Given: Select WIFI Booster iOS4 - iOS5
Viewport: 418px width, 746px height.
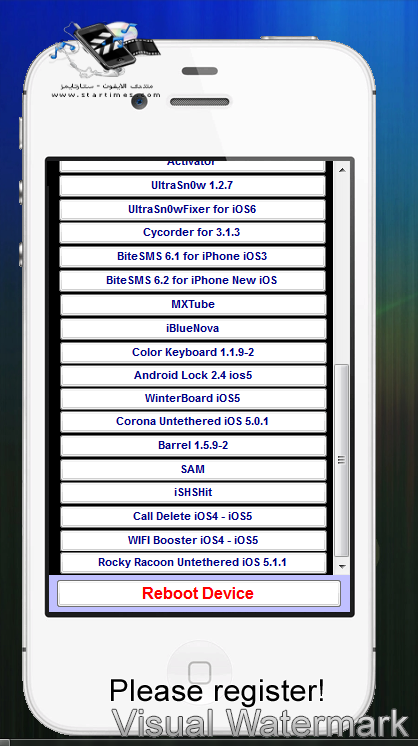Looking at the screenshot, I should coord(193,540).
